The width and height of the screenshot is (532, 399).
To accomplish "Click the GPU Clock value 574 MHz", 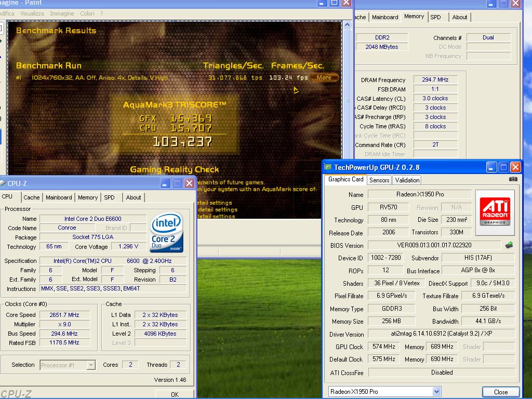I will pyautogui.click(x=384, y=347).
